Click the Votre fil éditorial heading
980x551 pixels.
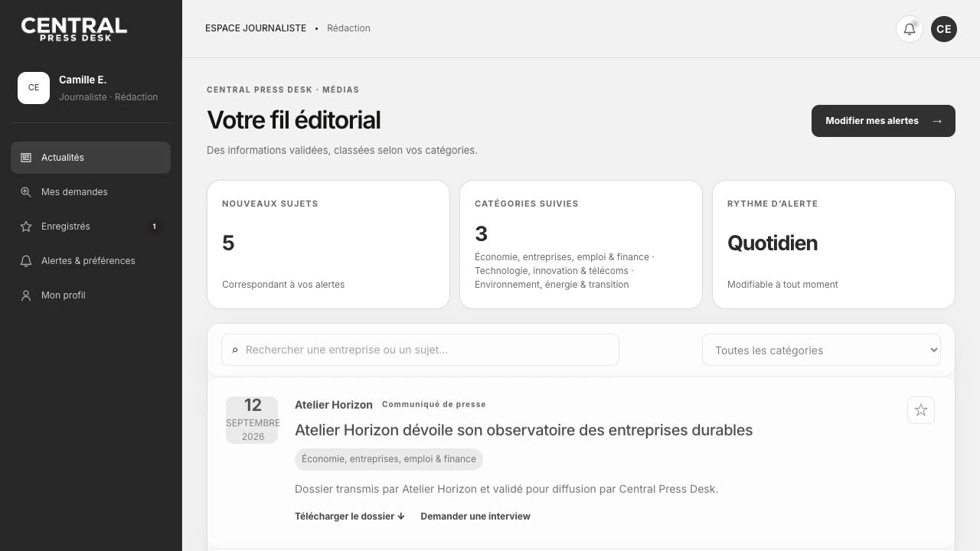pos(294,120)
